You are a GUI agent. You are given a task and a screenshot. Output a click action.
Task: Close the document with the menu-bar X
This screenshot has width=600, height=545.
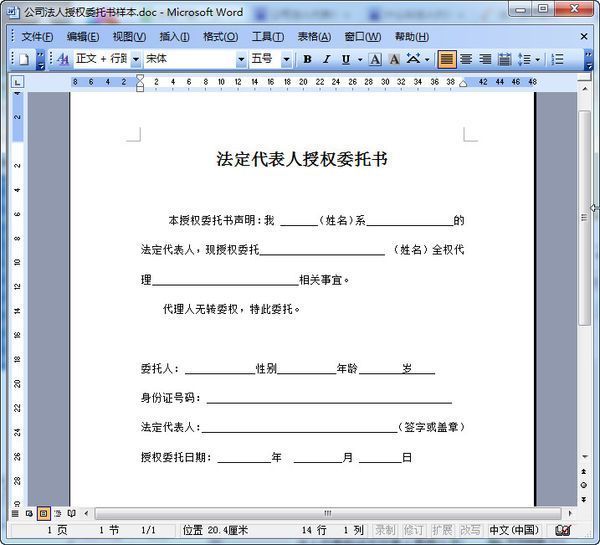click(584, 36)
